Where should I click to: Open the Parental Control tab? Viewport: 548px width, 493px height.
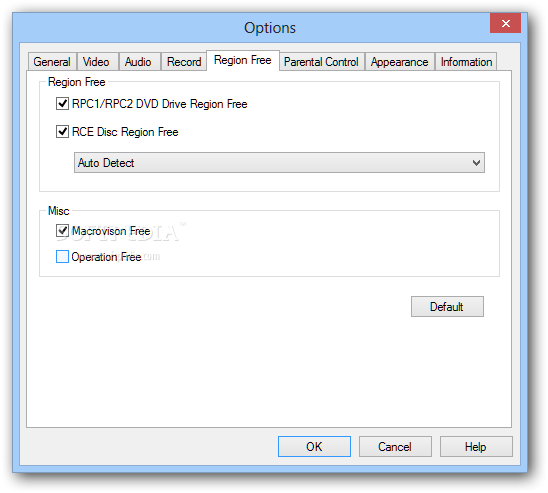tap(321, 62)
